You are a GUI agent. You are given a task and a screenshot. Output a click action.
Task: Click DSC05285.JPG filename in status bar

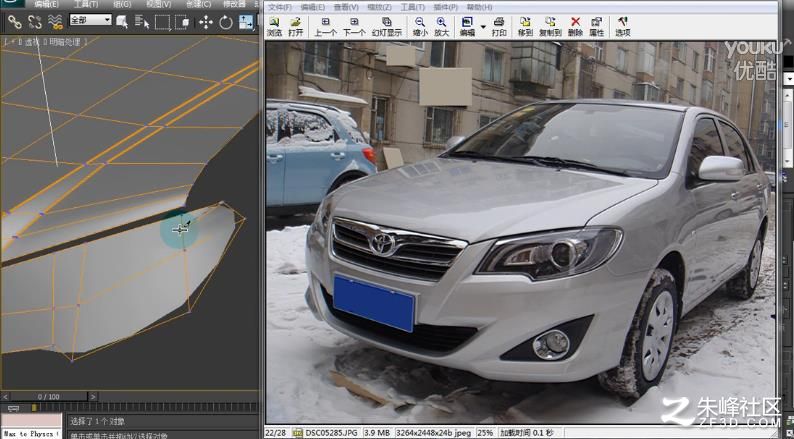333,433
